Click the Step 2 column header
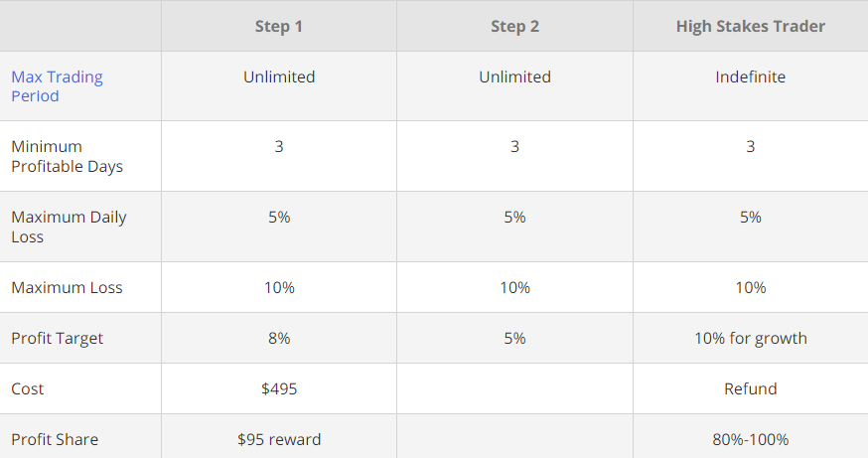The image size is (868, 458). point(514,27)
